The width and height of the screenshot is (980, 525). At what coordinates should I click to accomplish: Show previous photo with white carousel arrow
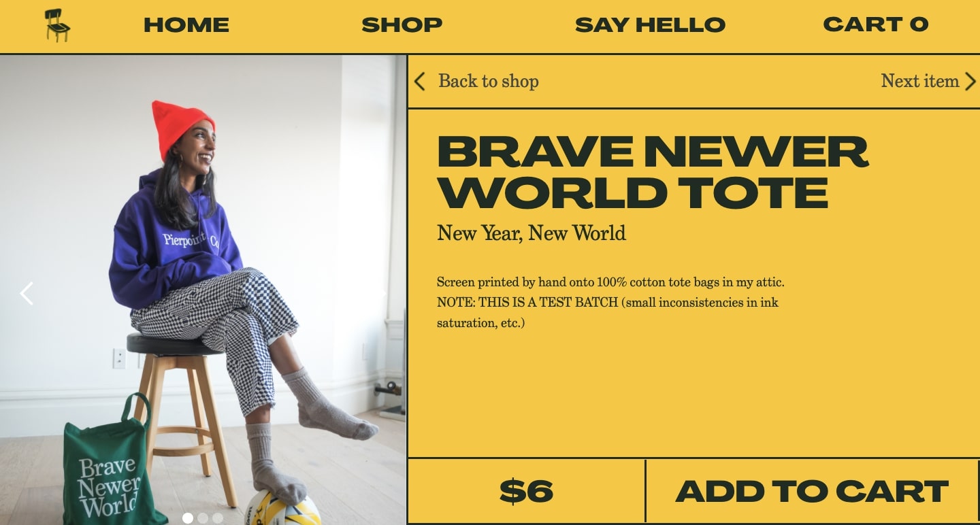[x=27, y=294]
